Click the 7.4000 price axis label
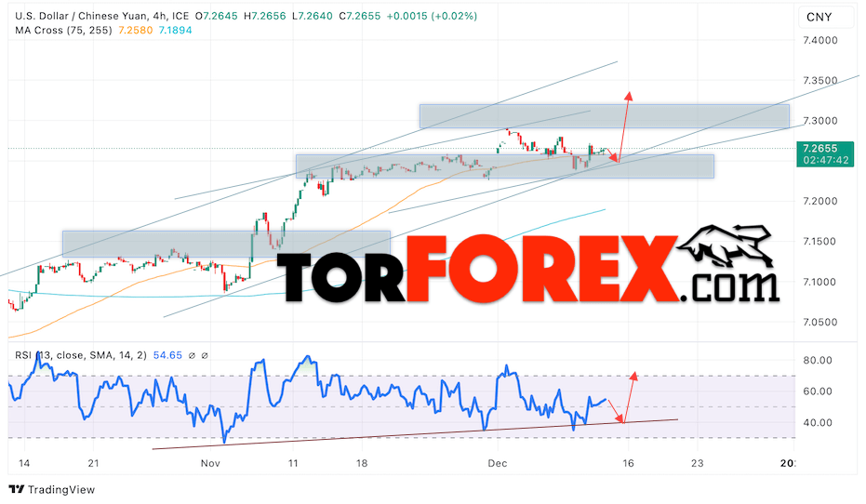Screen dimensions: 866x504 (819, 40)
